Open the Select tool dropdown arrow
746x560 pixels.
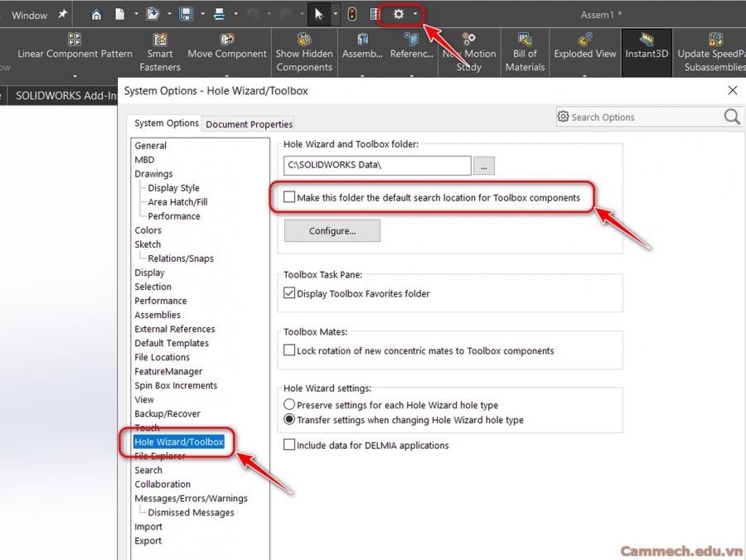pos(336,14)
